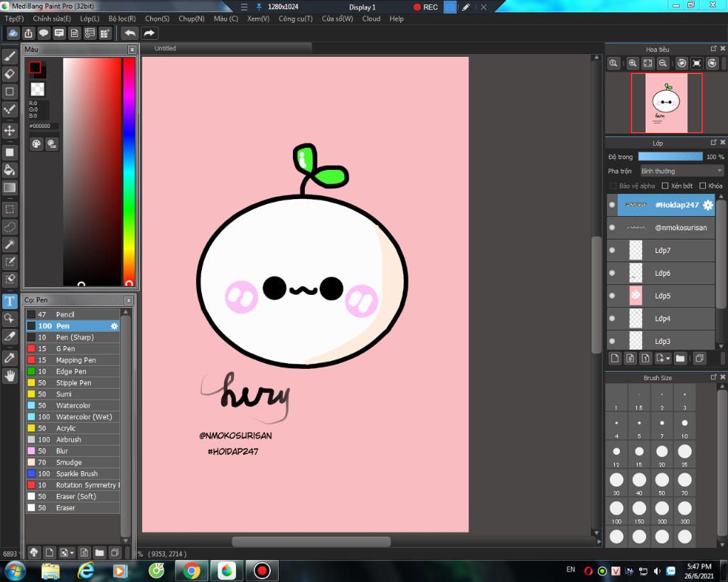Open the Pha trộn blend mode dropdown
Viewport: 728px width, 582px height.
tap(682, 171)
